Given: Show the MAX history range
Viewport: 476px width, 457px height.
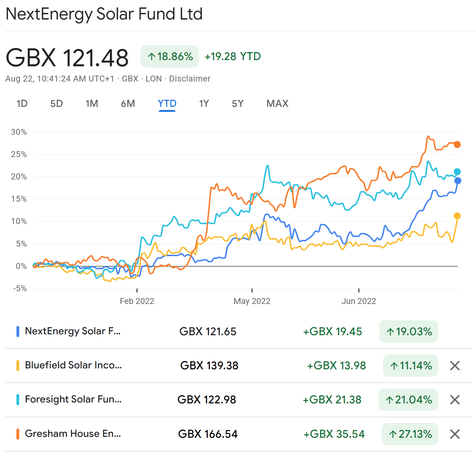Looking at the screenshot, I should [x=278, y=103].
